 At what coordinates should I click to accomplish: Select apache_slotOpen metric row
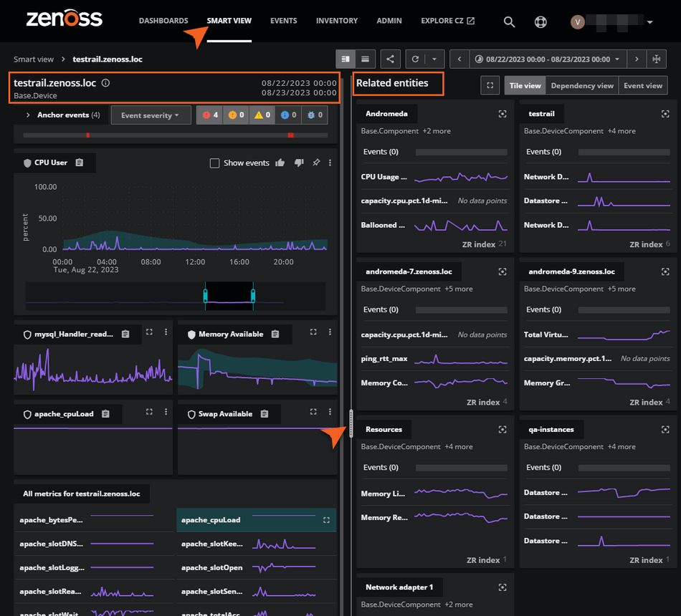(x=256, y=568)
